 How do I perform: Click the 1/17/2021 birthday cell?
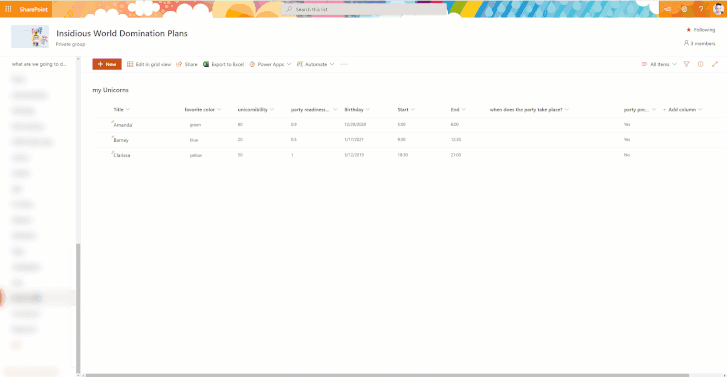(354, 140)
